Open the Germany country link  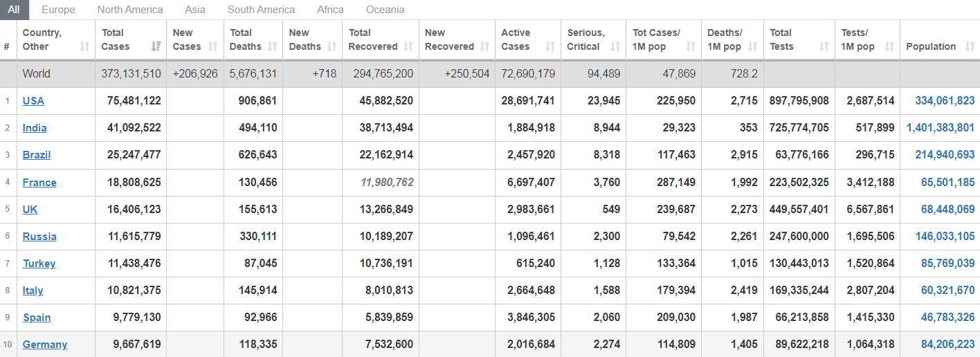[x=45, y=345]
